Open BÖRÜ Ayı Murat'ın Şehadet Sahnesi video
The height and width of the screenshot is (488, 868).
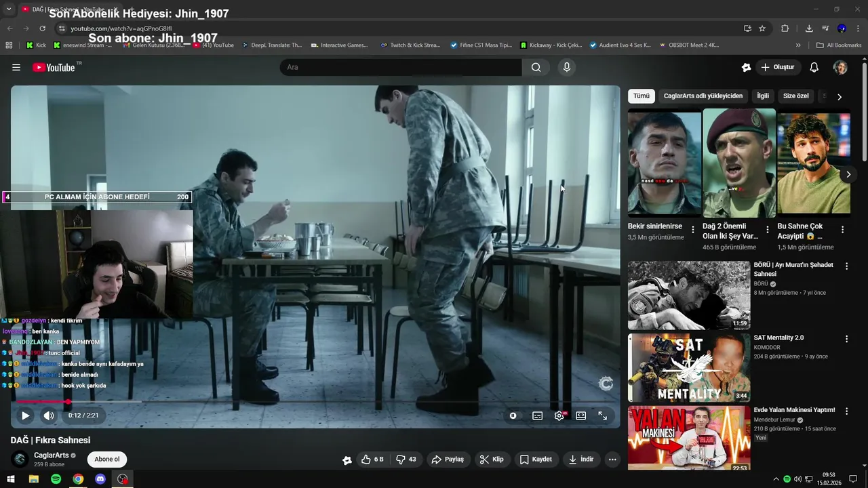click(x=689, y=295)
